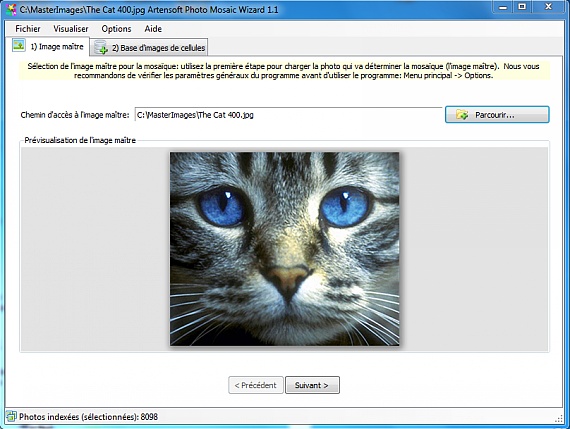Open the Fichier menu
This screenshot has height=429, width=570.
tap(28, 29)
